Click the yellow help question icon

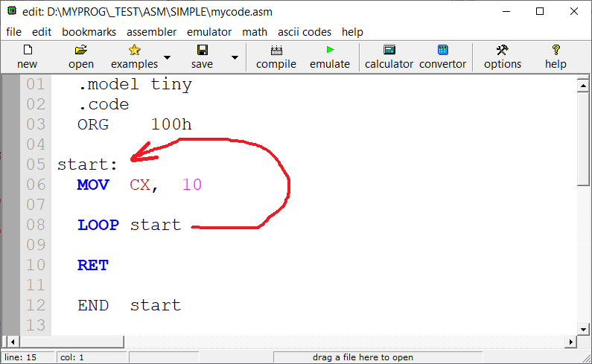click(556, 50)
